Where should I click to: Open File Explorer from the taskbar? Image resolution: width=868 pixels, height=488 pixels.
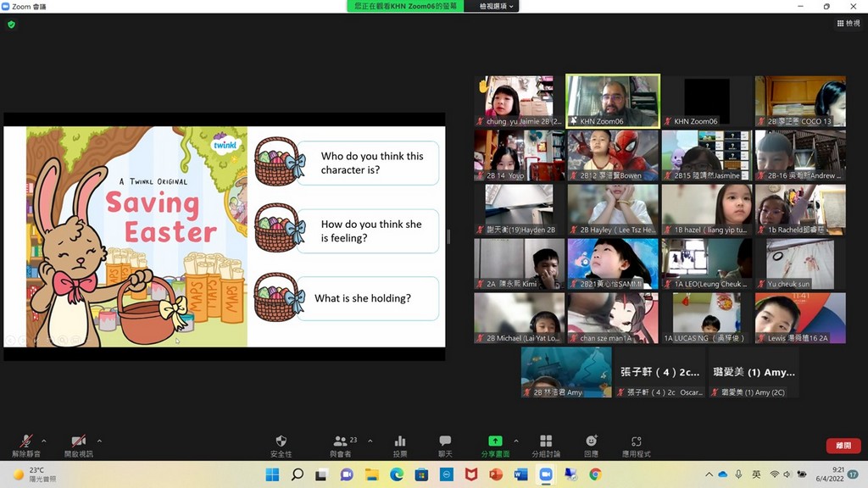(371, 474)
